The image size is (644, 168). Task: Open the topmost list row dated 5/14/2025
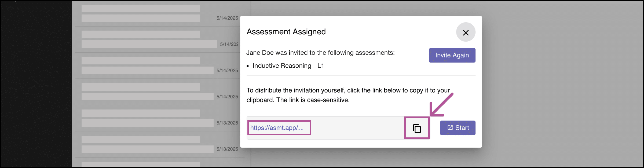click(160, 13)
